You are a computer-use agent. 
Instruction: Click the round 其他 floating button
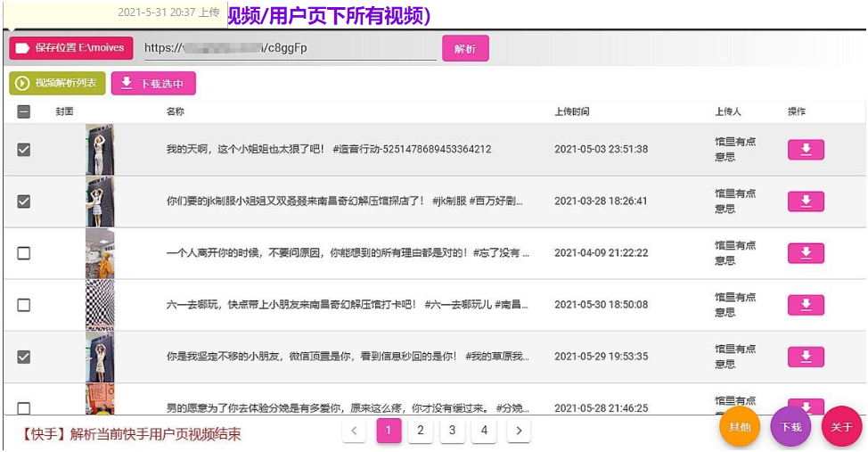pyautogui.click(x=740, y=427)
